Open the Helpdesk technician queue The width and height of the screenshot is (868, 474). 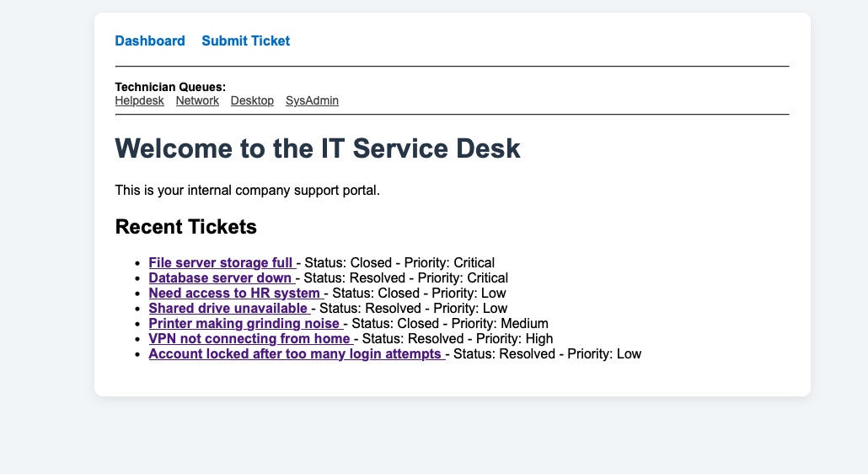point(140,101)
